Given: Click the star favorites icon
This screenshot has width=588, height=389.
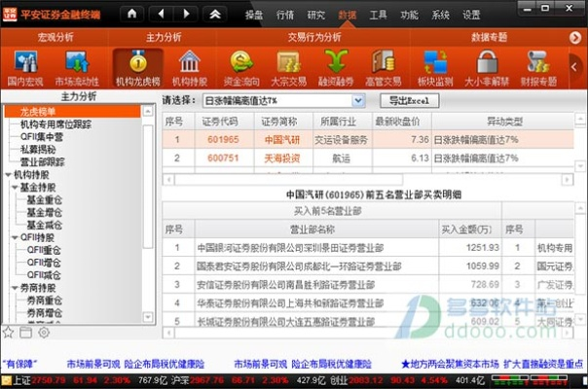Looking at the screenshot, I should [x=8, y=332].
